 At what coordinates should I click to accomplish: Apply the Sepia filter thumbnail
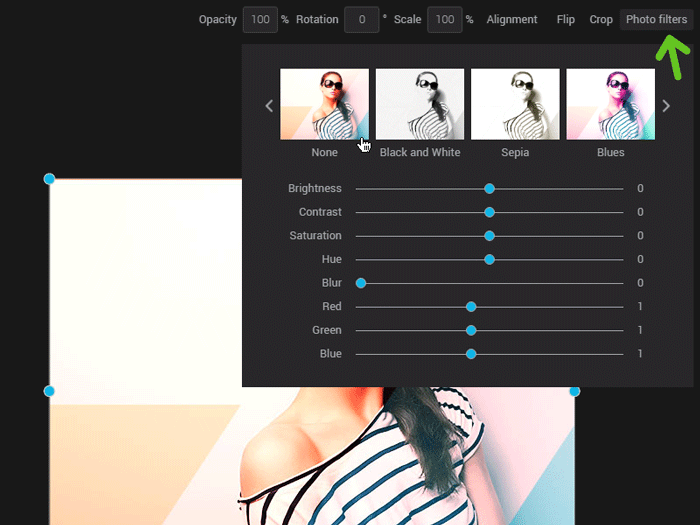515,104
